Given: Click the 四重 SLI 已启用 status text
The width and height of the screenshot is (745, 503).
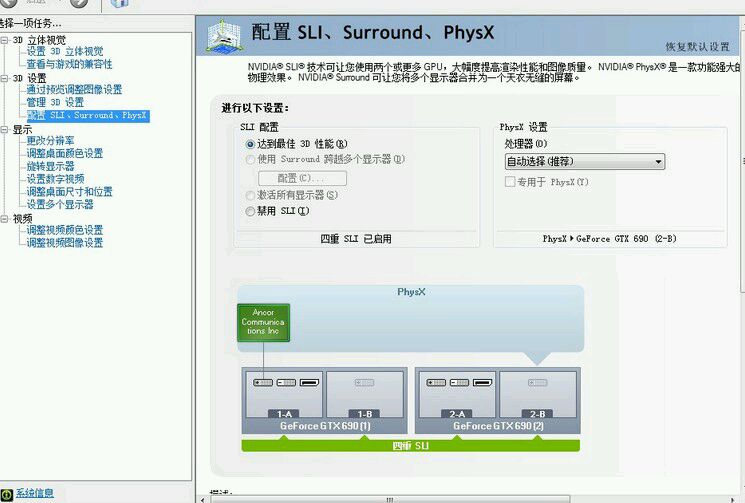Looking at the screenshot, I should (x=356, y=239).
